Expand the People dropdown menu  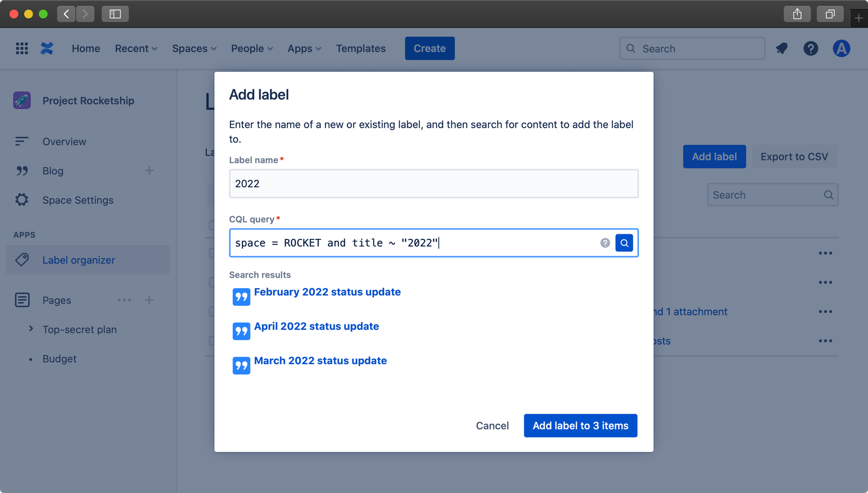click(252, 48)
